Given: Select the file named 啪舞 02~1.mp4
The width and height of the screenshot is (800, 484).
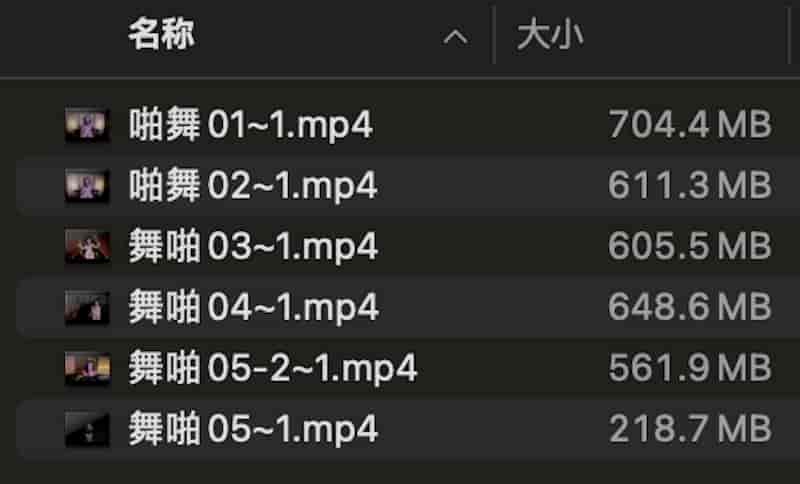Looking at the screenshot, I should tap(253, 186).
